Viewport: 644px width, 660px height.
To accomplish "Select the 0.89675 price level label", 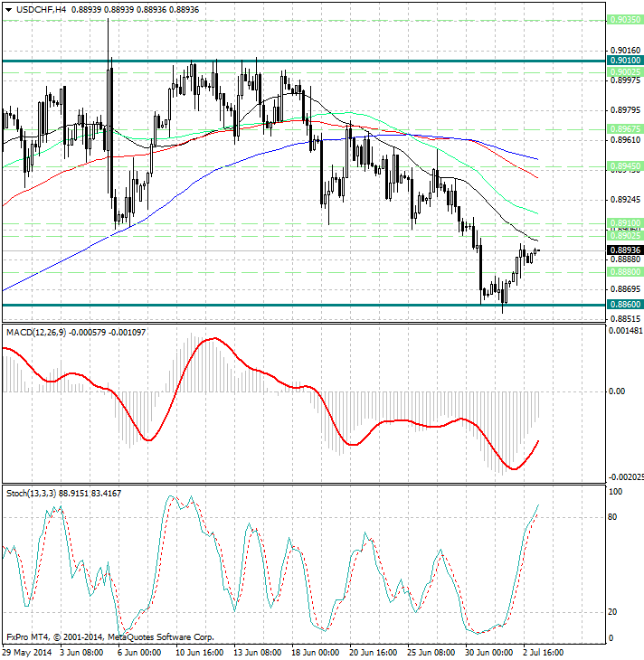I will (x=625, y=128).
